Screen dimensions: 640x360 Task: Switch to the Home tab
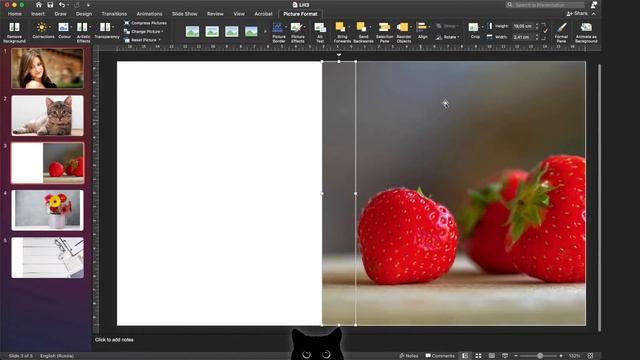click(15, 14)
